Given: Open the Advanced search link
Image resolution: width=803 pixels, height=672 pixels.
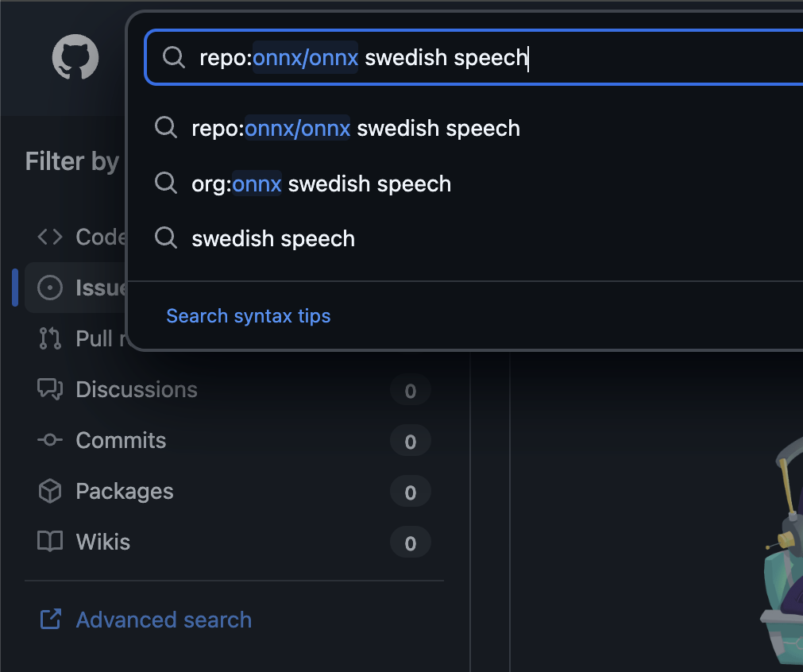Looking at the screenshot, I should 164,620.
